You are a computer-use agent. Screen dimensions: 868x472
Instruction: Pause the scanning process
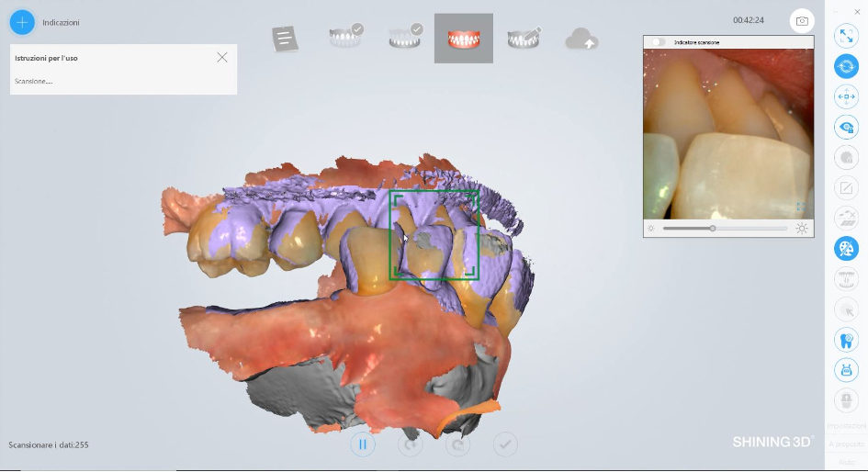pyautogui.click(x=363, y=444)
